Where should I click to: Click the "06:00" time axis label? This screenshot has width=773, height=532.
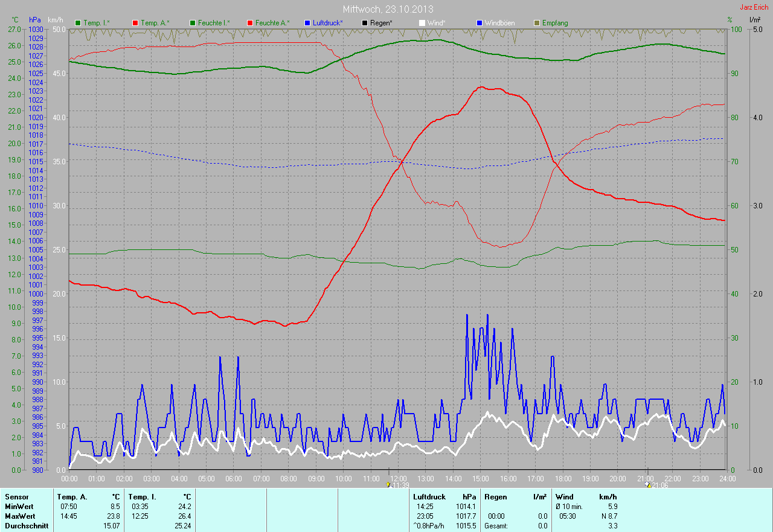tap(234, 479)
